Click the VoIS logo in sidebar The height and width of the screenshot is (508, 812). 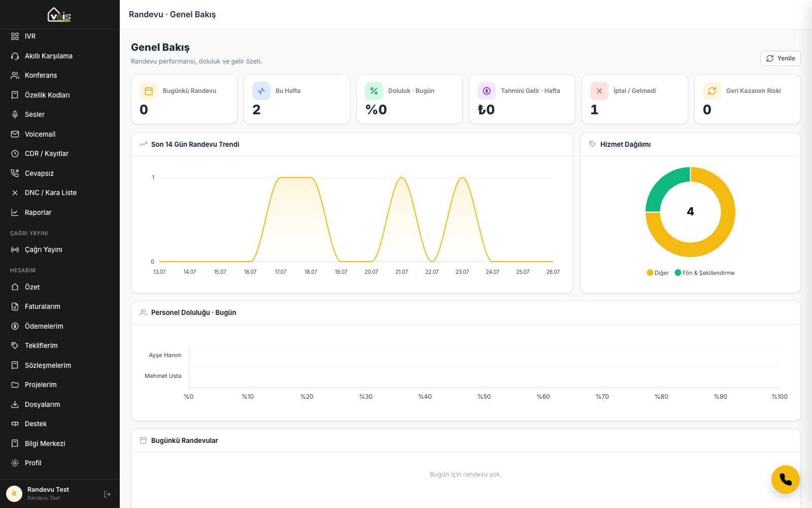[x=59, y=15]
